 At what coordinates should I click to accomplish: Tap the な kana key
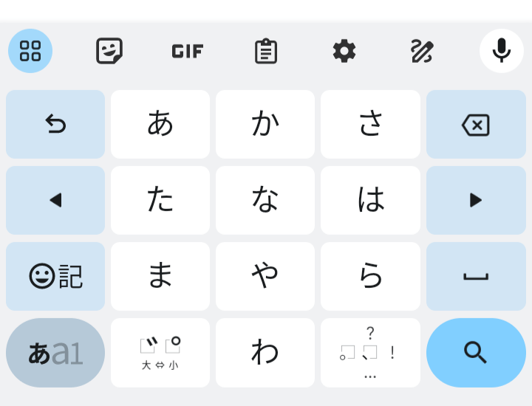pos(265,200)
